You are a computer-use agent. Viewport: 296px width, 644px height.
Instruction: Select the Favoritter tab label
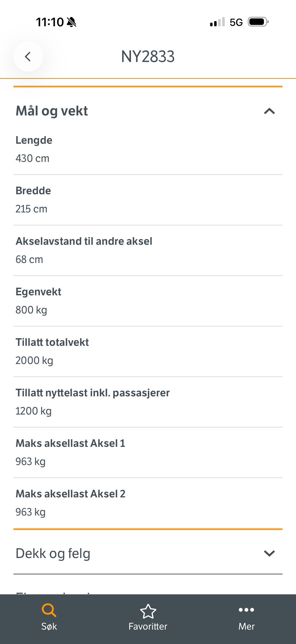point(148,626)
